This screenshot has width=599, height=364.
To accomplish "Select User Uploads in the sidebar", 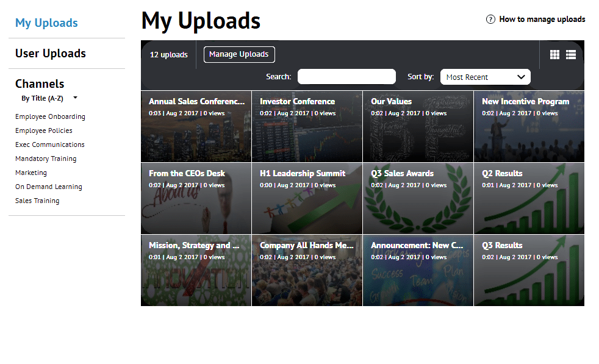I will [51, 54].
